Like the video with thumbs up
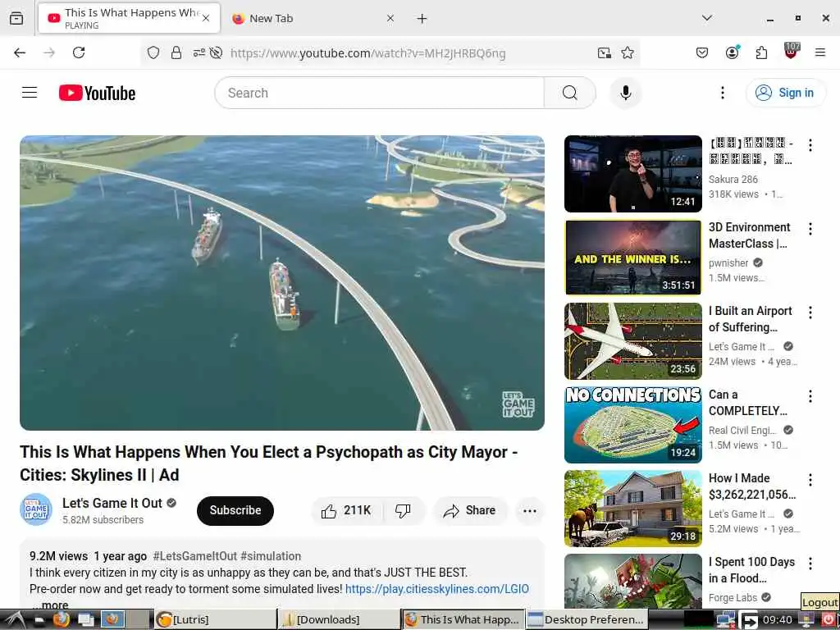Viewport: 840px width, 630px height. coord(346,510)
